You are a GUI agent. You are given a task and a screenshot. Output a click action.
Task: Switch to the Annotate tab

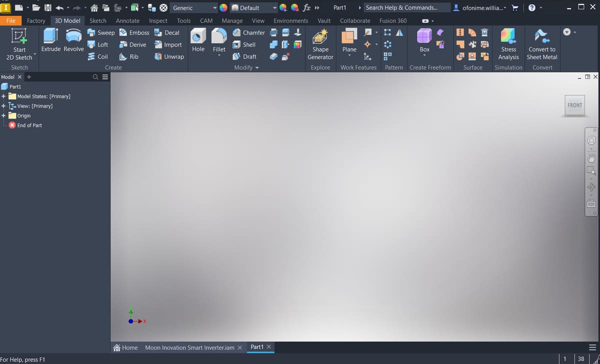click(127, 20)
